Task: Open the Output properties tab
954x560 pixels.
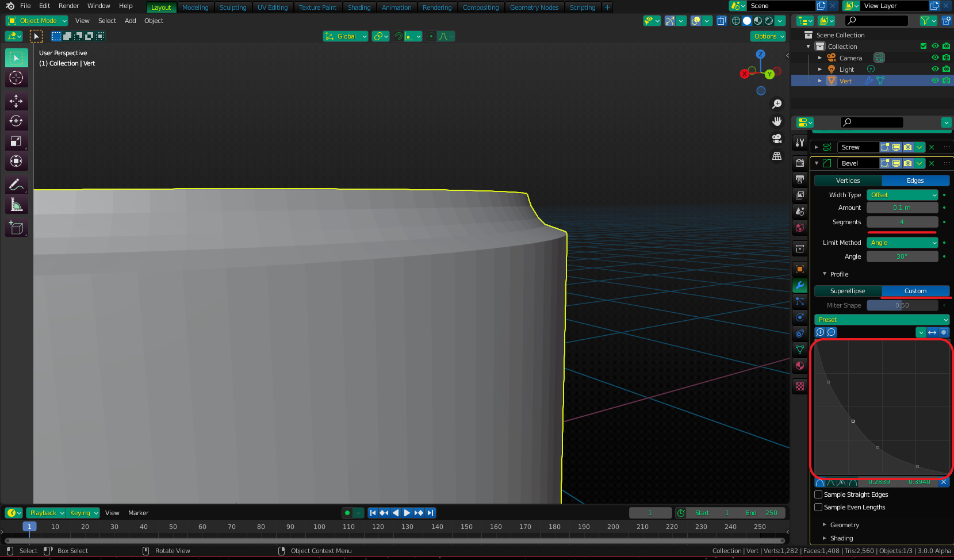Action: pyautogui.click(x=800, y=179)
